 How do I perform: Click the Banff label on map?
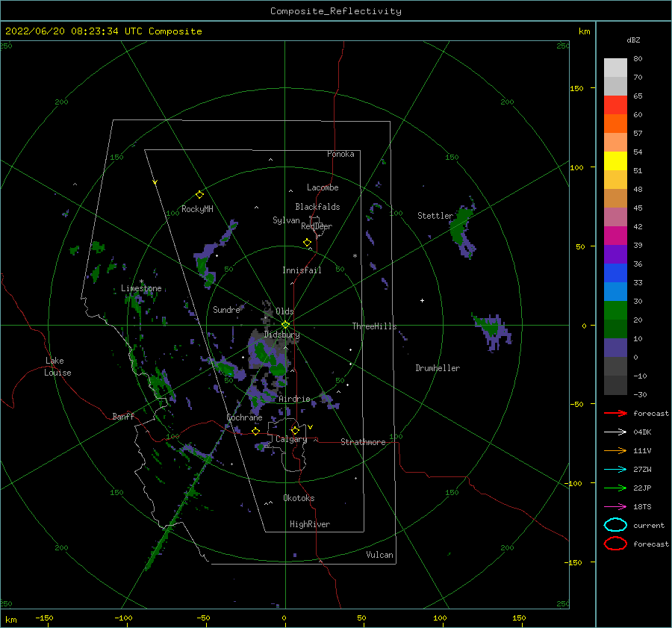(123, 416)
